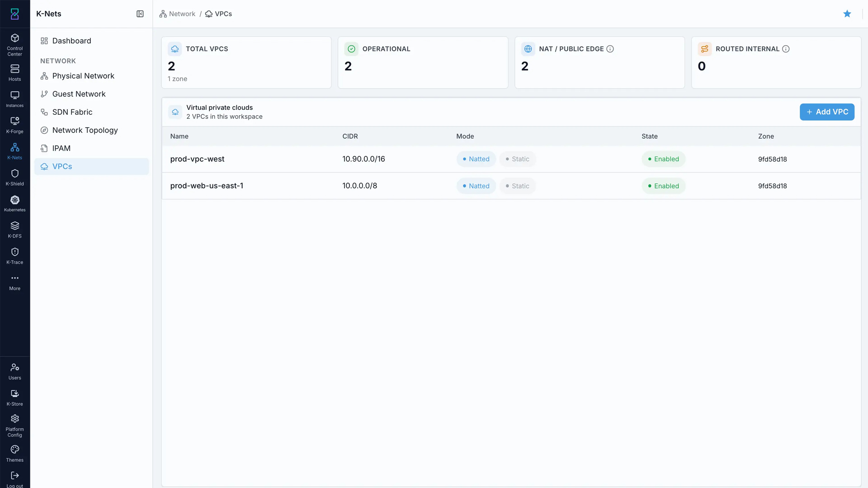Screen dimensions: 868x488
Task: Click the CIDR column header
Action: coord(350,136)
